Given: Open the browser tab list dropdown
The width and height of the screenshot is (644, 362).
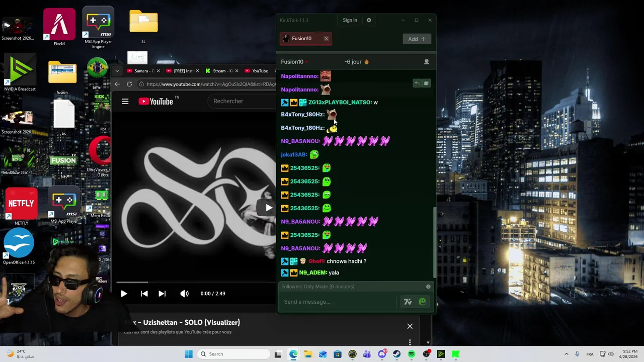Looking at the screenshot, I should [117, 71].
